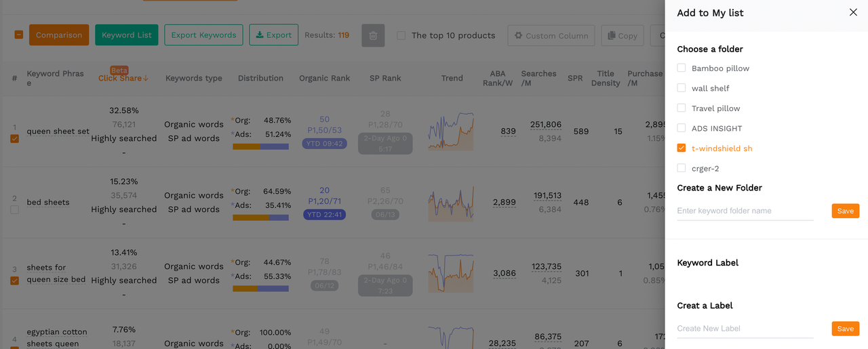Check the bed sheets row checkbox
Viewport: 868px width, 349px height.
15,210
